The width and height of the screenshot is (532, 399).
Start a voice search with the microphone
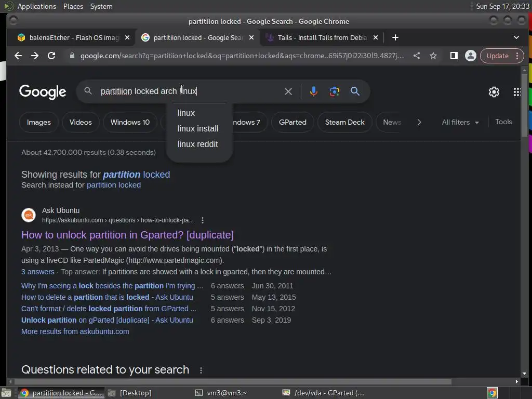tap(313, 91)
